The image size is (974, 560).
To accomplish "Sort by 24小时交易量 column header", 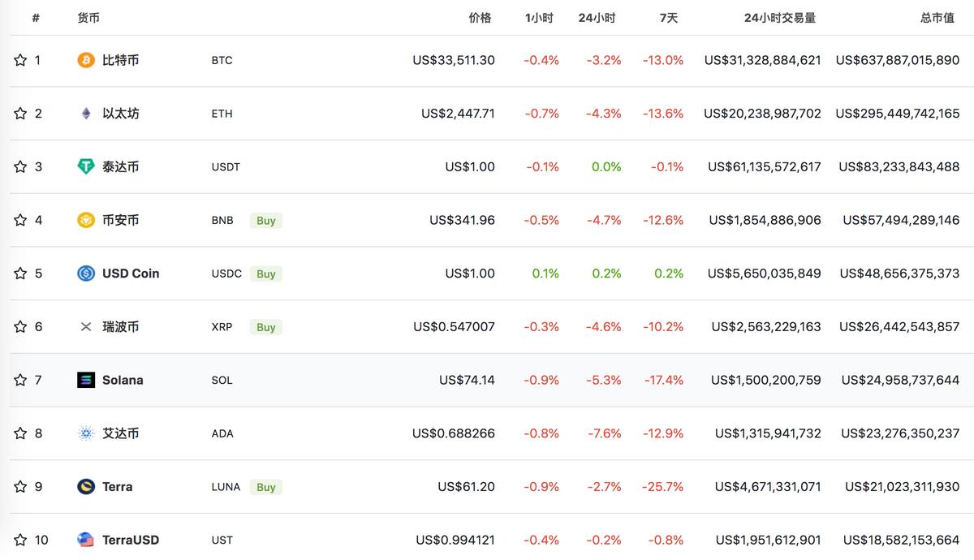I will pyautogui.click(x=779, y=18).
